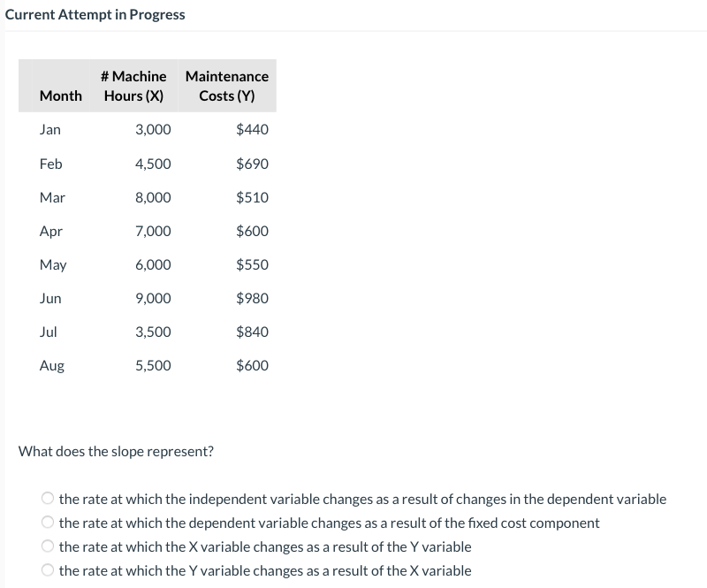Click the Month column header
The width and height of the screenshot is (707, 588).
tap(60, 95)
